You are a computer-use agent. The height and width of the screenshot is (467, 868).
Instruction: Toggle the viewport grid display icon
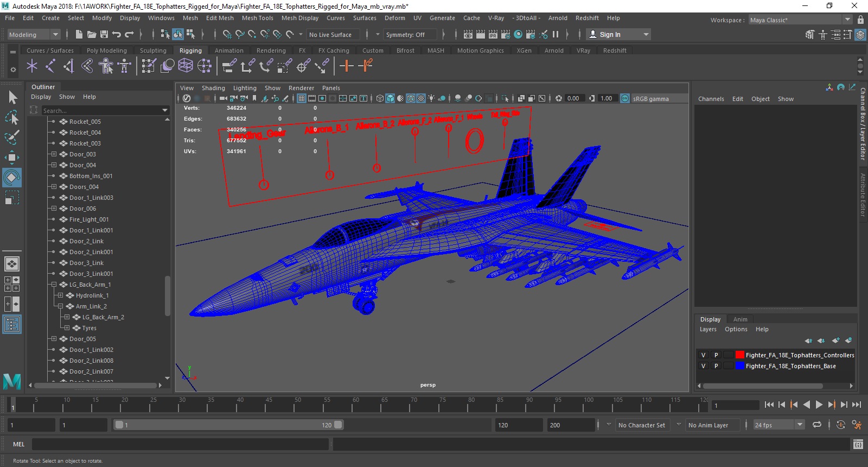(x=302, y=98)
